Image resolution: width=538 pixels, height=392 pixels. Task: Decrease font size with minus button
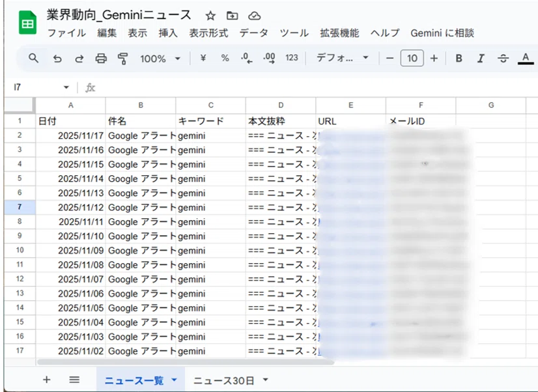(389, 59)
